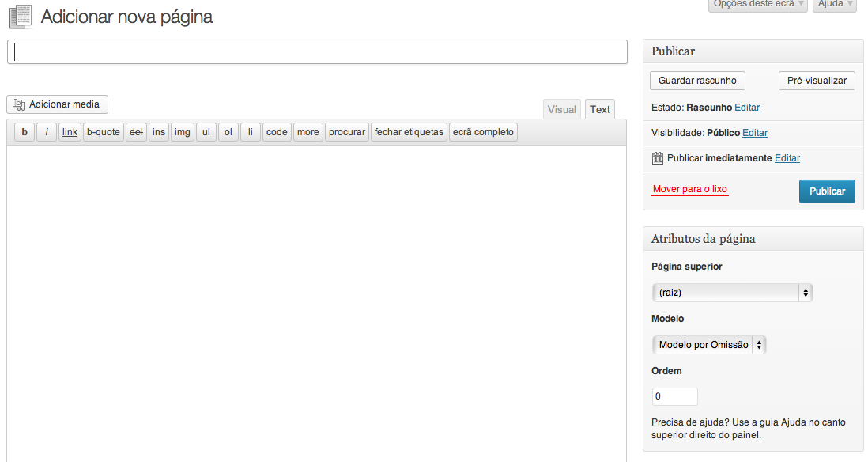Click the pages icon beside the heading
The width and height of the screenshot is (868, 462).
pyautogui.click(x=21, y=17)
